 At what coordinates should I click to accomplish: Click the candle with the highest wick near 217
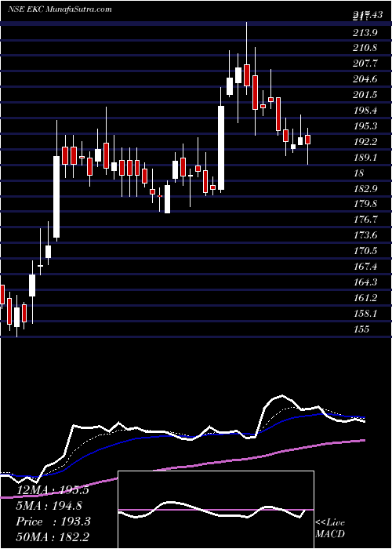click(247, 75)
